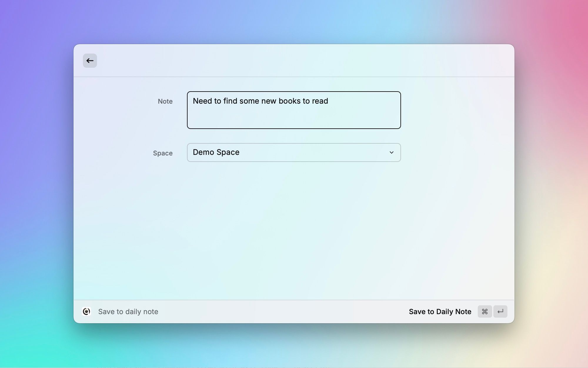Click the chevron arrow in Space dropdown
588x368 pixels.
point(391,152)
